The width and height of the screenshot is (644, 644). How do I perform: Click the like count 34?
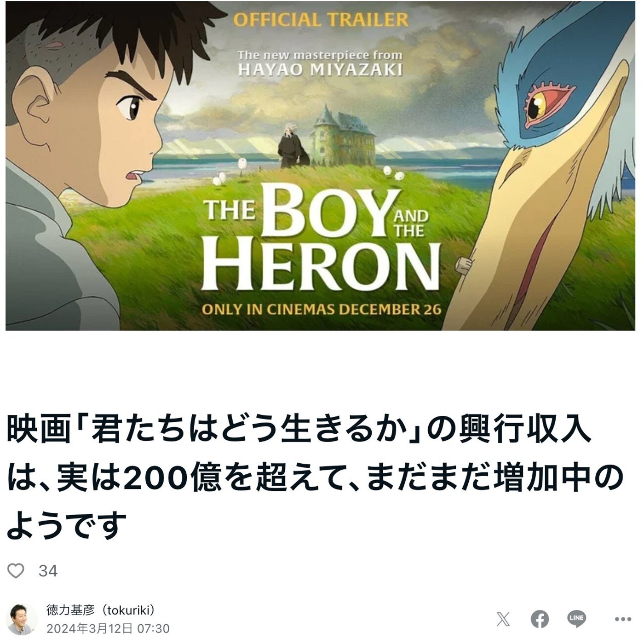pos(48,571)
